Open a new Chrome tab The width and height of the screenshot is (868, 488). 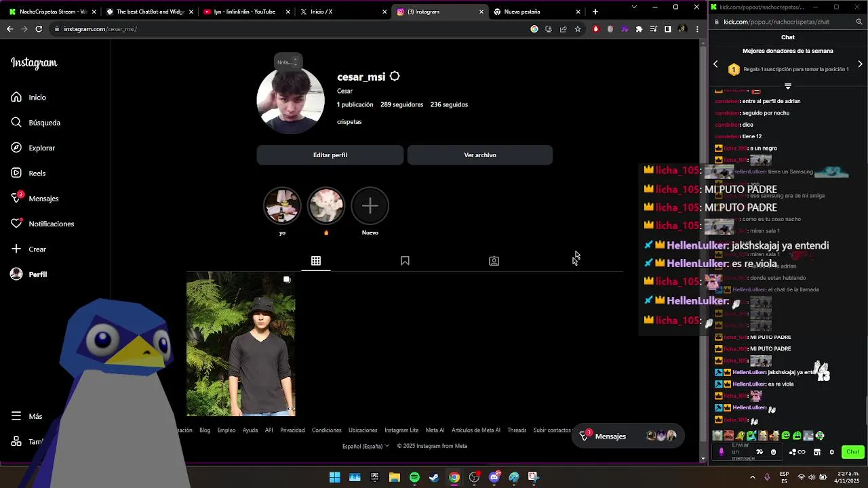(x=595, y=12)
